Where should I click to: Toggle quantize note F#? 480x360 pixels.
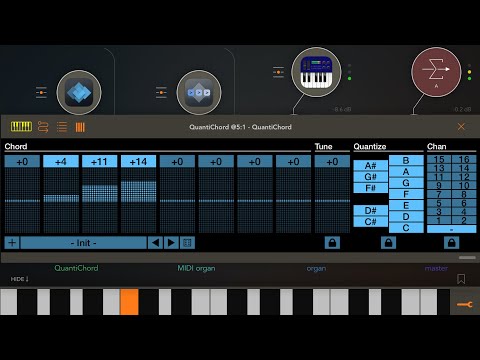tap(370, 188)
